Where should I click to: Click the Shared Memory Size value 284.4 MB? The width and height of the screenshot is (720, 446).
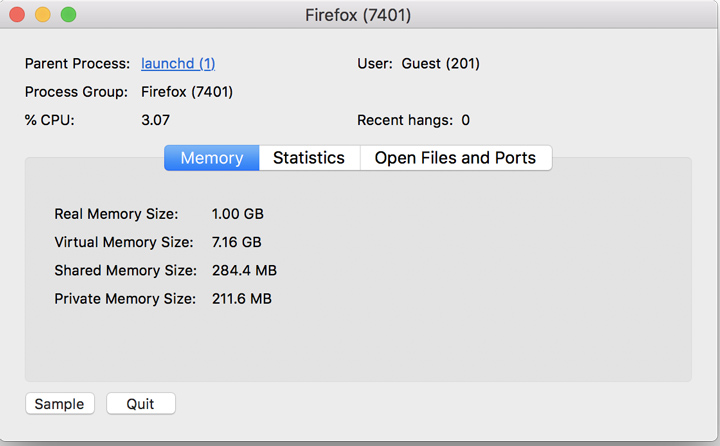[x=244, y=270]
